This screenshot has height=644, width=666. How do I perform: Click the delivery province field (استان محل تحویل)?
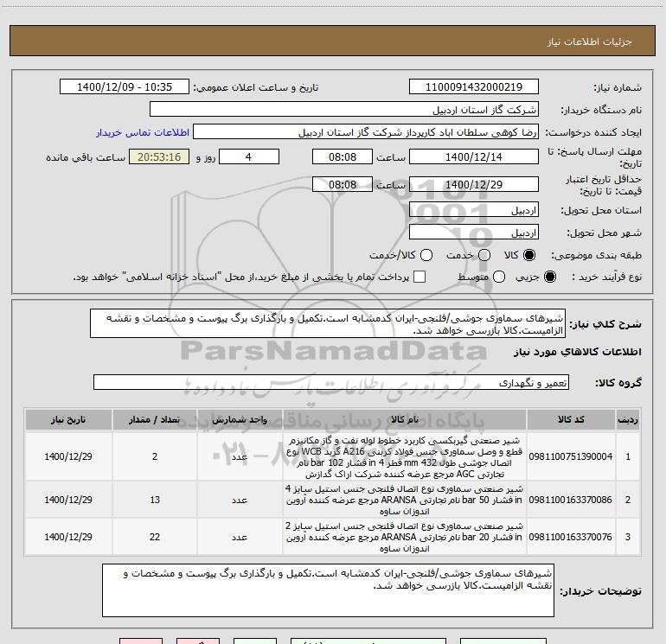(x=474, y=210)
